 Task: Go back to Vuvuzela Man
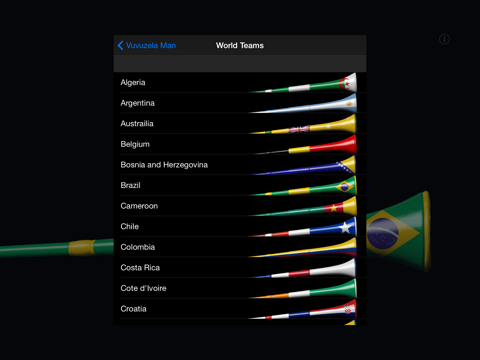click(147, 45)
